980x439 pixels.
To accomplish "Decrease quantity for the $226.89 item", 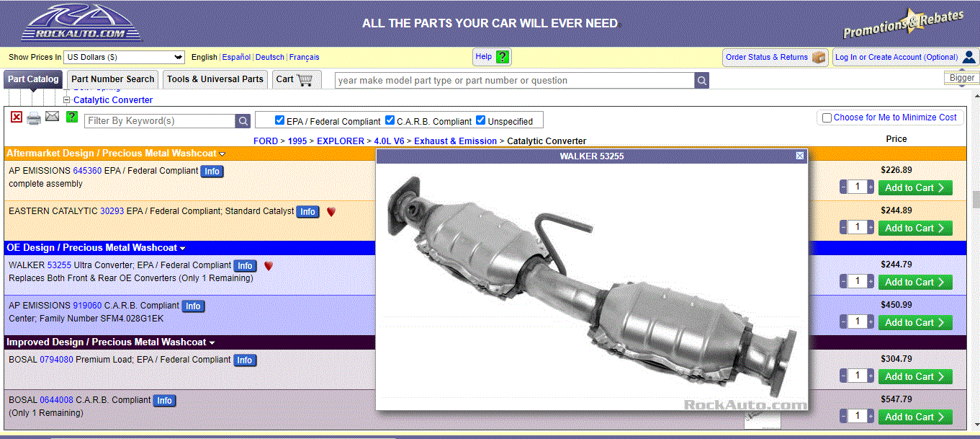I will point(843,187).
